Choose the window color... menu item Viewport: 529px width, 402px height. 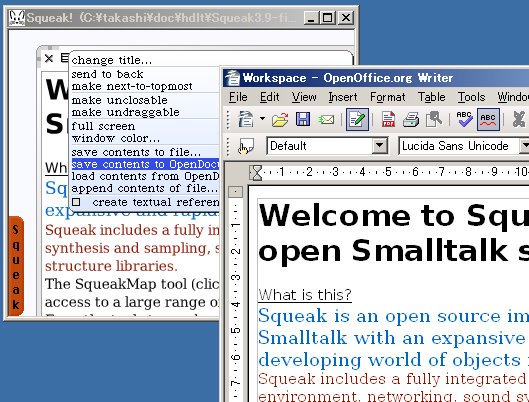(115, 138)
